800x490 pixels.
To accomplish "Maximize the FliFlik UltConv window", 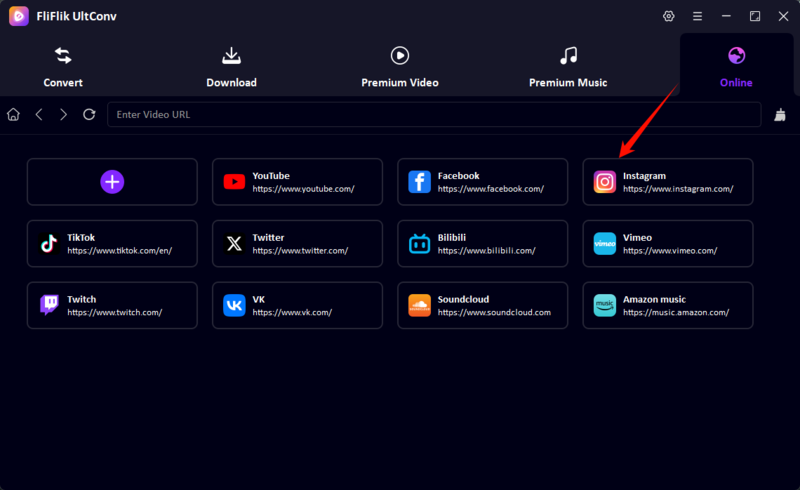I will (x=755, y=16).
